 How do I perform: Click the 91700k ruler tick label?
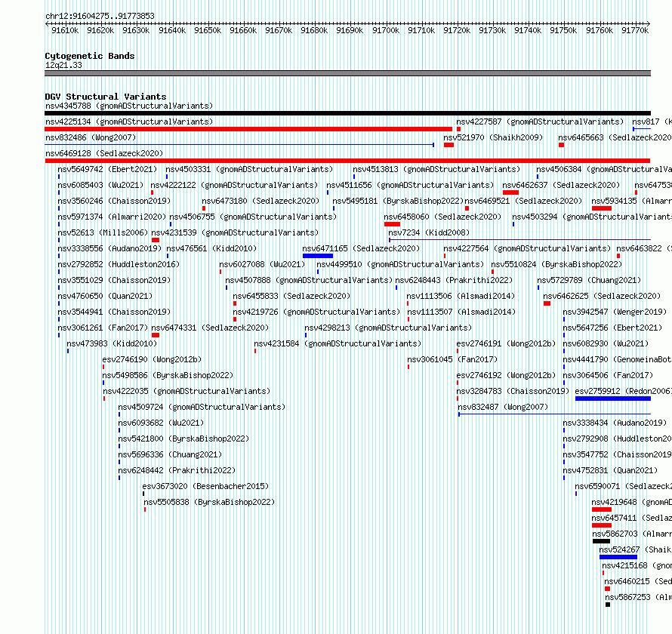(x=386, y=30)
